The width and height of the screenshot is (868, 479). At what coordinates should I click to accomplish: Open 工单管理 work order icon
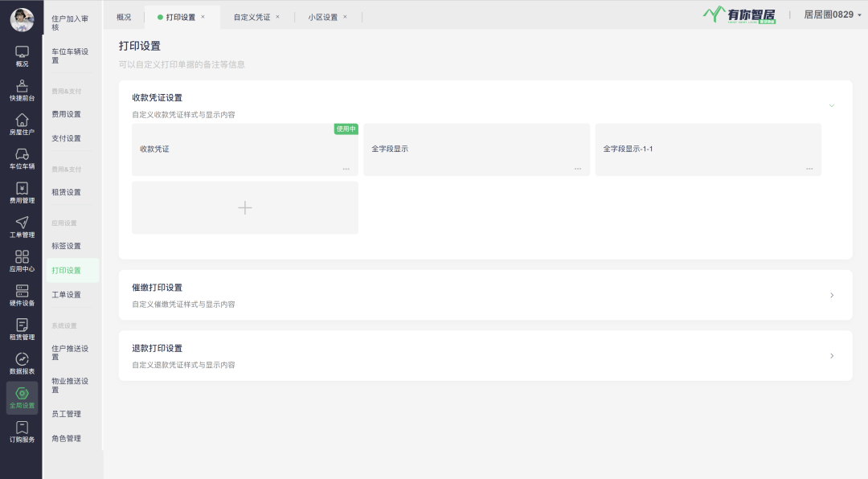[22, 227]
